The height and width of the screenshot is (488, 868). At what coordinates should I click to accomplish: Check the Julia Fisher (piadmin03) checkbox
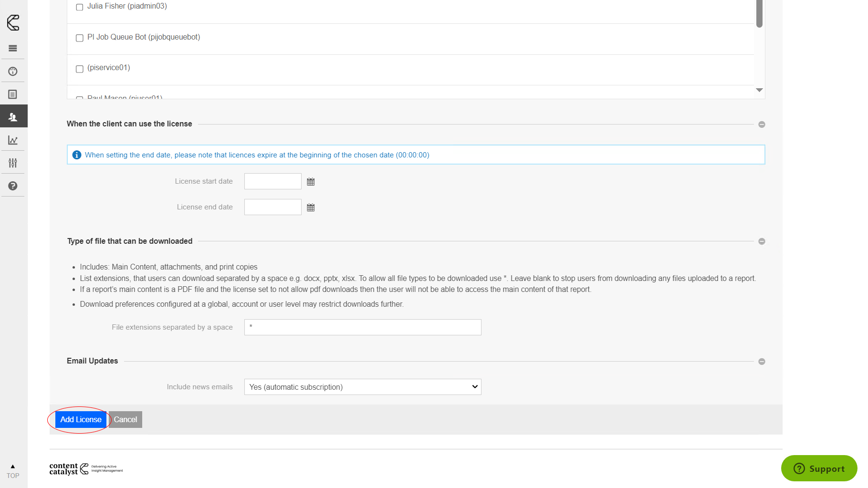coord(80,7)
